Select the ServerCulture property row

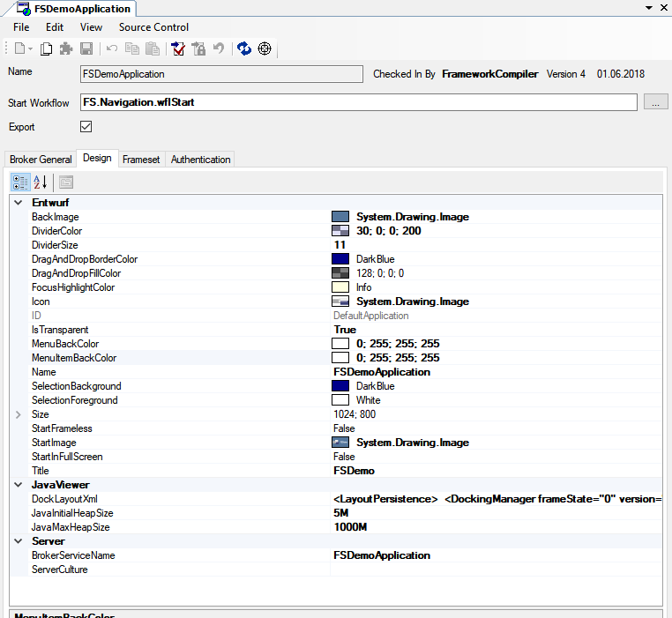(x=346, y=570)
